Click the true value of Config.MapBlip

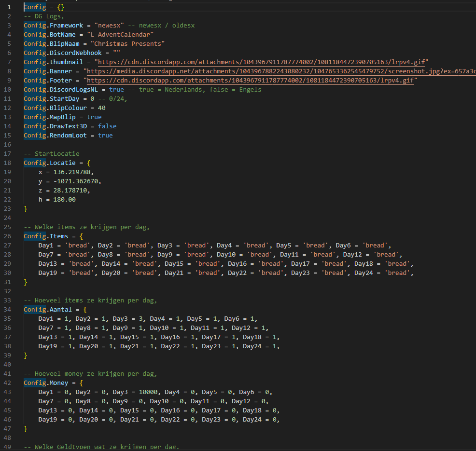pos(94,117)
